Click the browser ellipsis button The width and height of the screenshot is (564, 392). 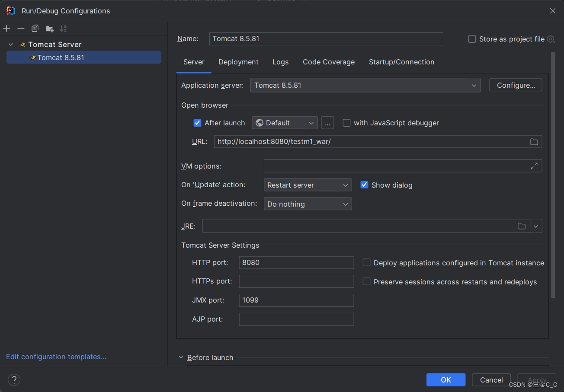tap(327, 123)
